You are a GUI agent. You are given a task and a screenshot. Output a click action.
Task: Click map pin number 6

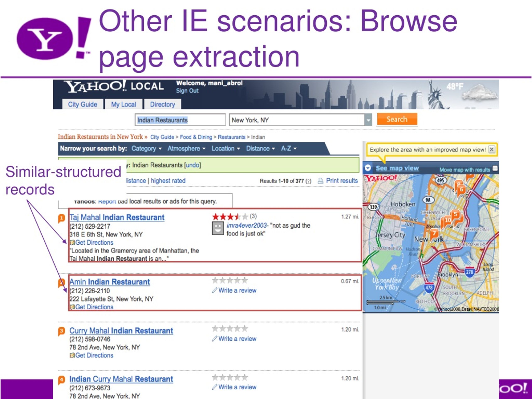click(461, 190)
